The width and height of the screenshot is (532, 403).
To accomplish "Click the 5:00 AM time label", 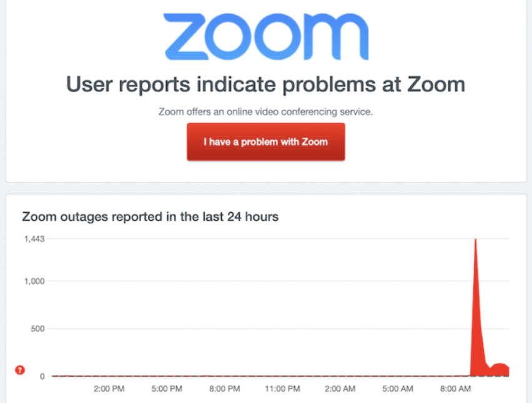I will 398,389.
